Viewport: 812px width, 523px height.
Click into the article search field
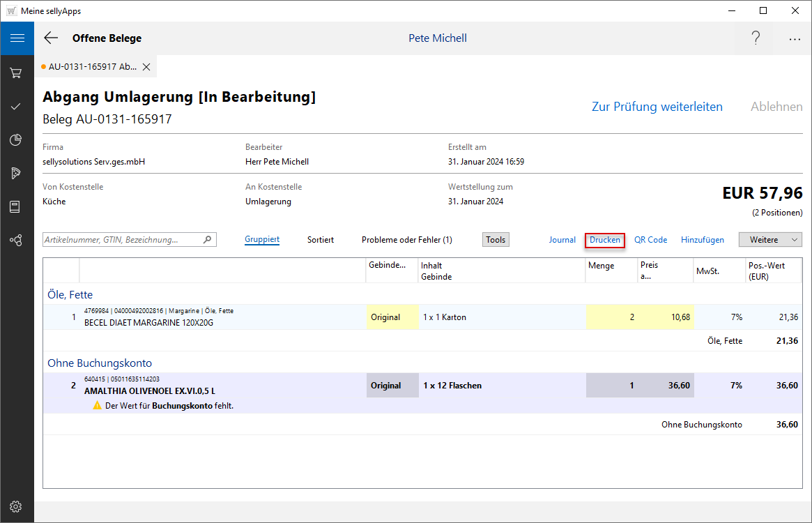click(x=122, y=240)
